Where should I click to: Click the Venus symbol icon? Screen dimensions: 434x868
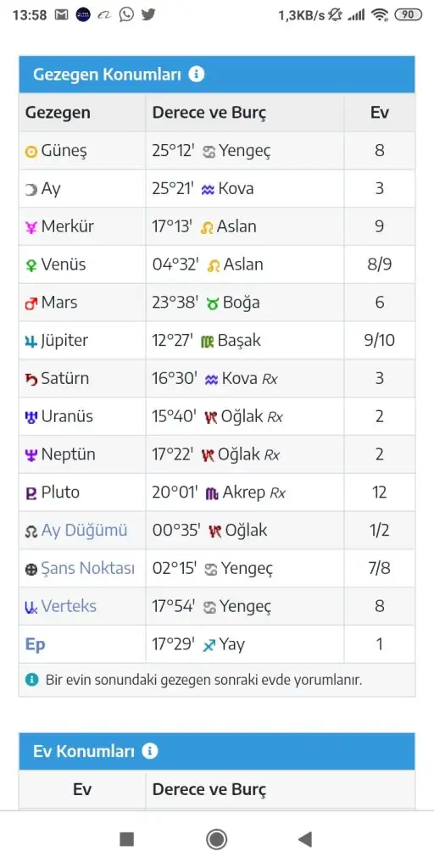click(x=31, y=265)
